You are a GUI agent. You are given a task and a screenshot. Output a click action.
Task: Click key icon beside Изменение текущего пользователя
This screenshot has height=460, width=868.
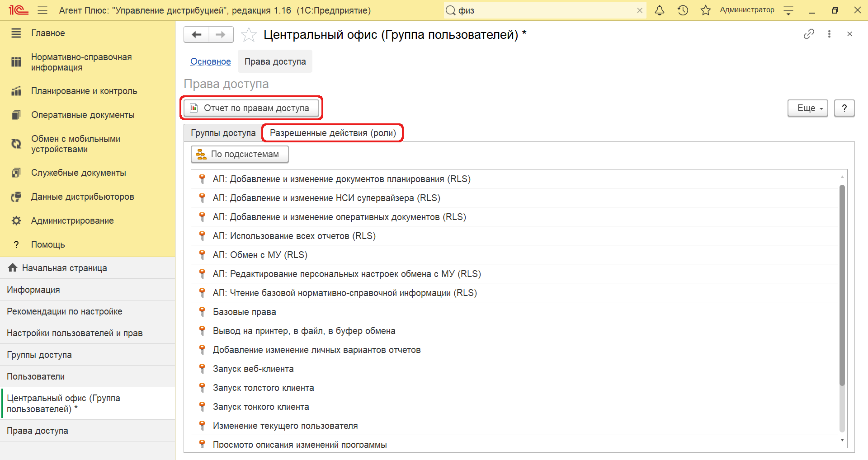[202, 426]
